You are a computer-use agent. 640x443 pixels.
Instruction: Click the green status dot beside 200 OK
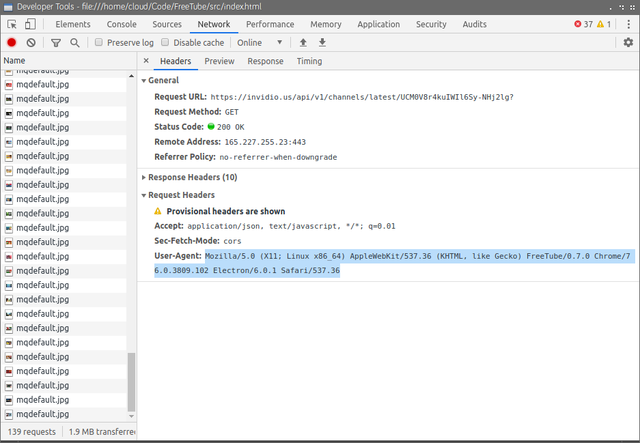click(x=211, y=127)
